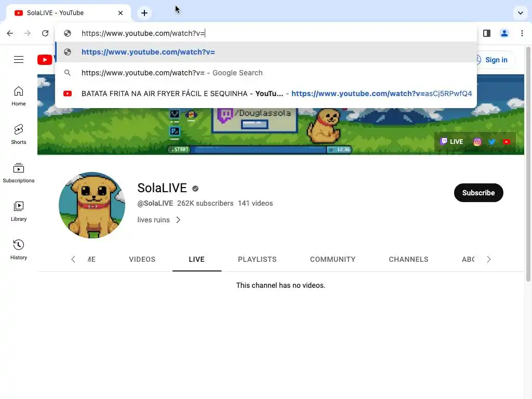Viewport: 532px width, 399px height.
Task: Subscribe to the SolaLIVE channel
Action: coord(478,193)
